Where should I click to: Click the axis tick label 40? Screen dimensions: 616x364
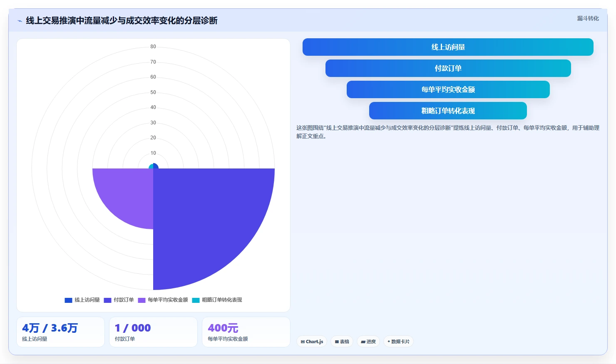(x=153, y=107)
